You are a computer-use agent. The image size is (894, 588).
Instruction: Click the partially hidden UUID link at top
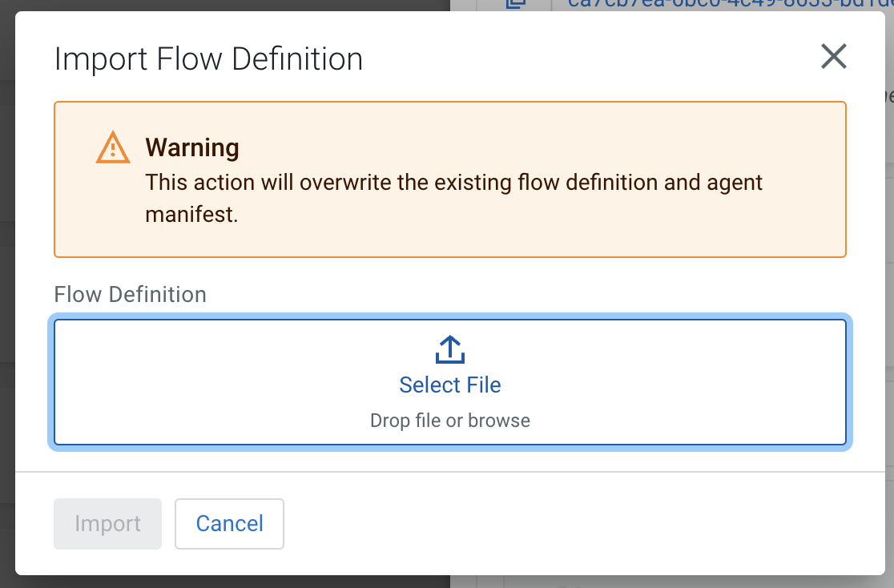pyautogui.click(x=721, y=4)
